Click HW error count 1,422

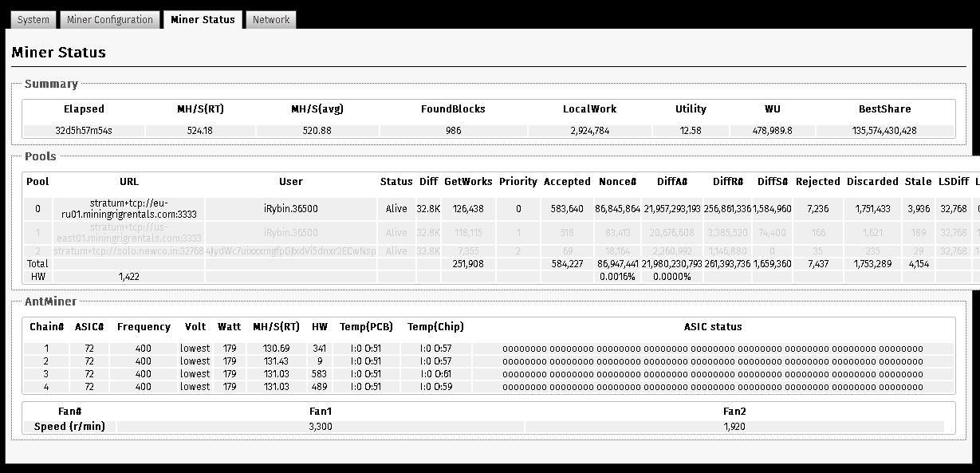coord(129,276)
